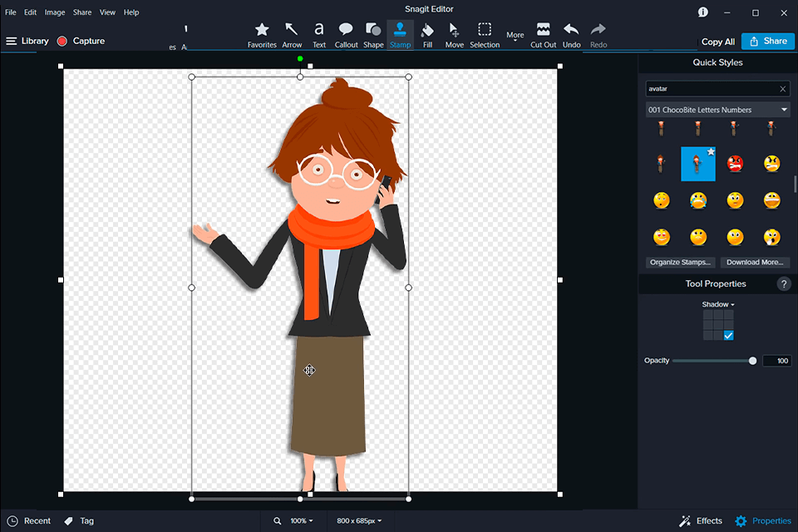Viewport: 798px width, 532px height.
Task: Open the Help menu
Action: [131, 12]
